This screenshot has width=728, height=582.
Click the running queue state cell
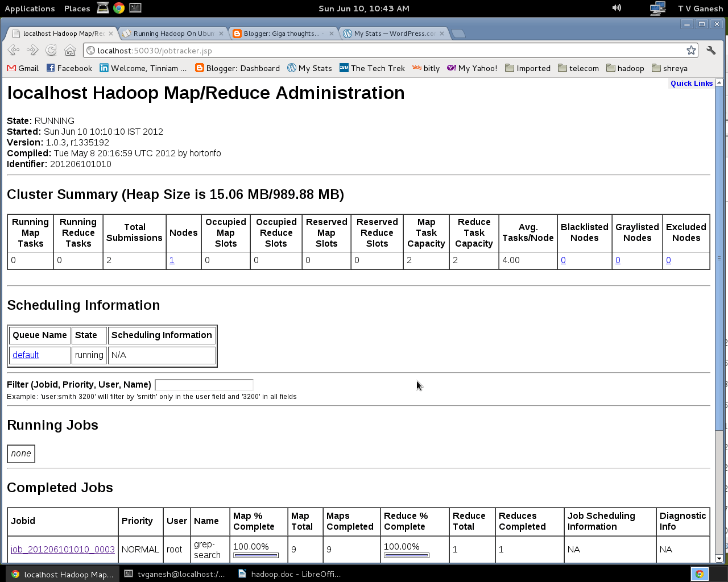[89, 355]
